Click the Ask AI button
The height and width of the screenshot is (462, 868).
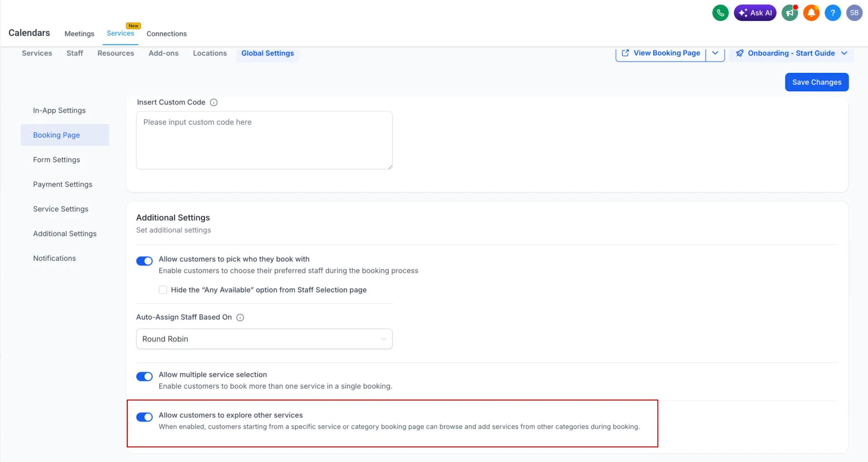tap(755, 13)
